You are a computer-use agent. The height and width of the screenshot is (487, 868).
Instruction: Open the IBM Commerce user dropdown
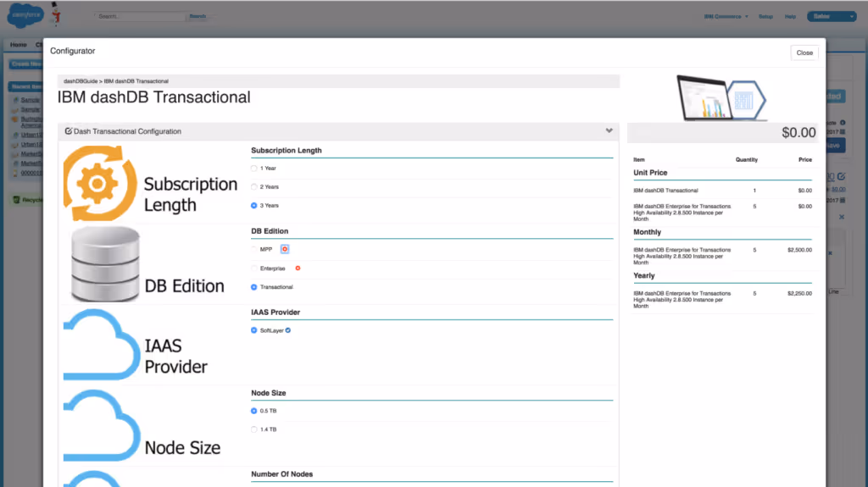(x=726, y=17)
